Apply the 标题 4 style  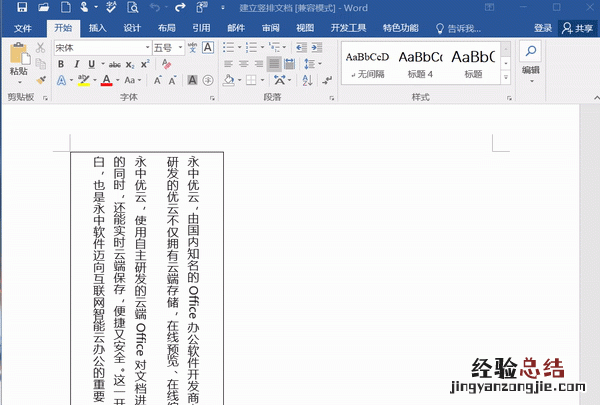pos(420,63)
